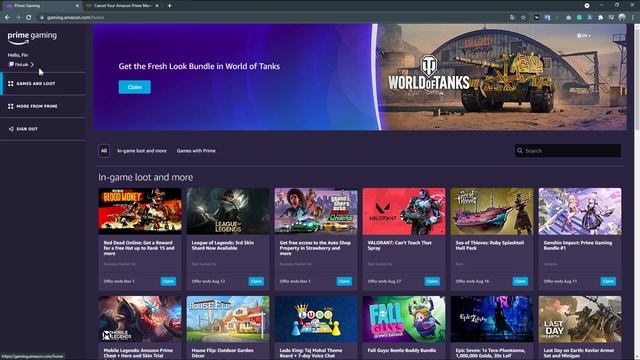The height and width of the screenshot is (360, 640).
Task: Claim the Genshin Impact Prime Gaming Bundle
Action: click(x=608, y=281)
